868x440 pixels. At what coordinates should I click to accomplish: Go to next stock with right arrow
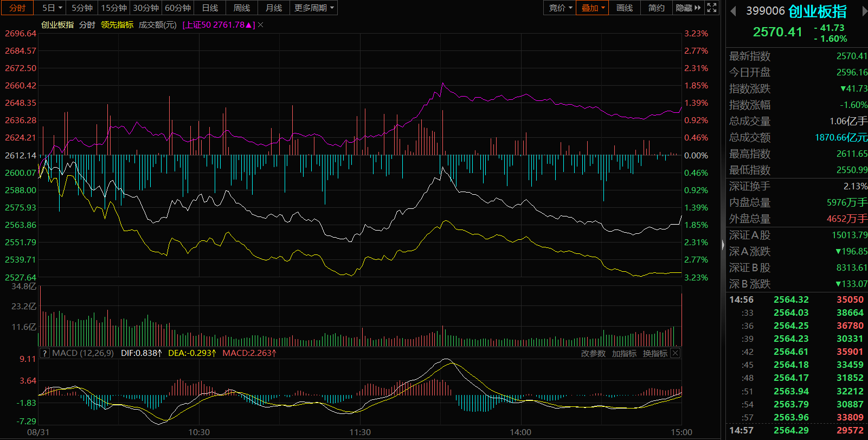(x=864, y=11)
